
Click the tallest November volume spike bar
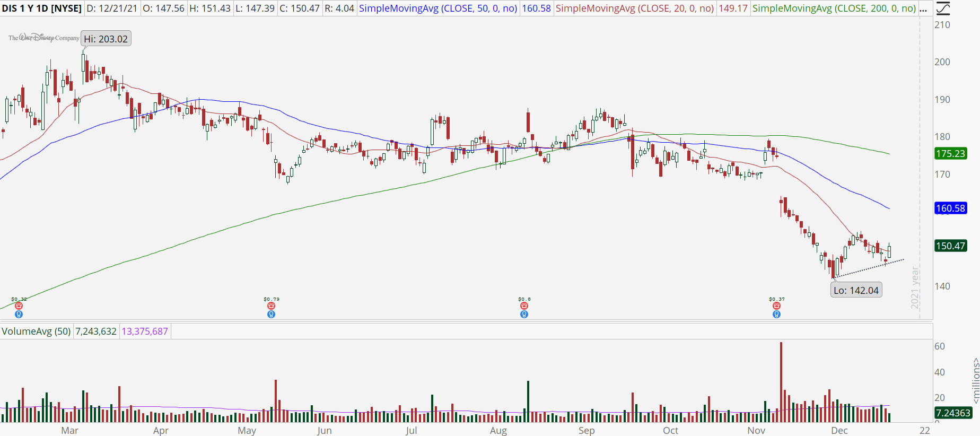(x=781, y=382)
